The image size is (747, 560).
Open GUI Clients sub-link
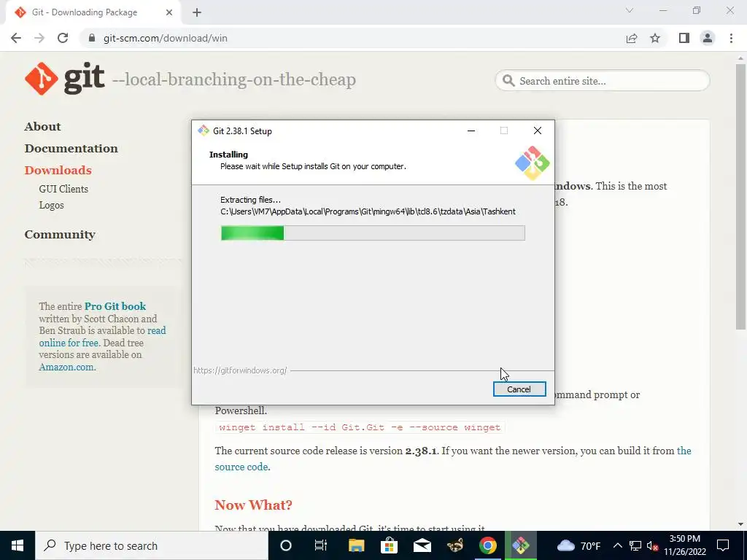point(63,189)
